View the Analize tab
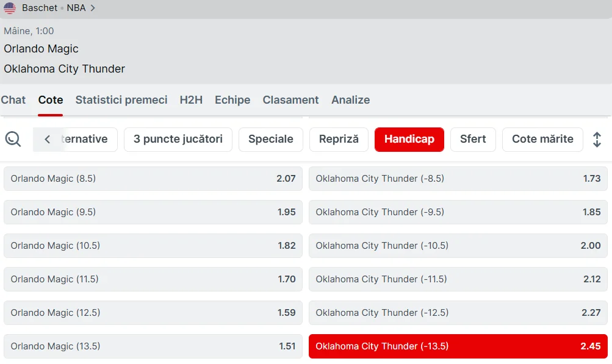The image size is (612, 364). [x=350, y=100]
